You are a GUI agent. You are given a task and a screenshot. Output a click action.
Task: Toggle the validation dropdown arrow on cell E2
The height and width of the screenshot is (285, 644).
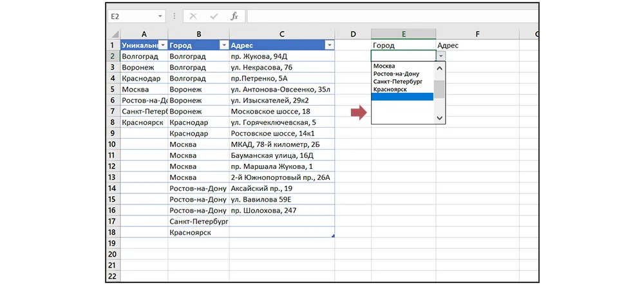[x=440, y=56]
